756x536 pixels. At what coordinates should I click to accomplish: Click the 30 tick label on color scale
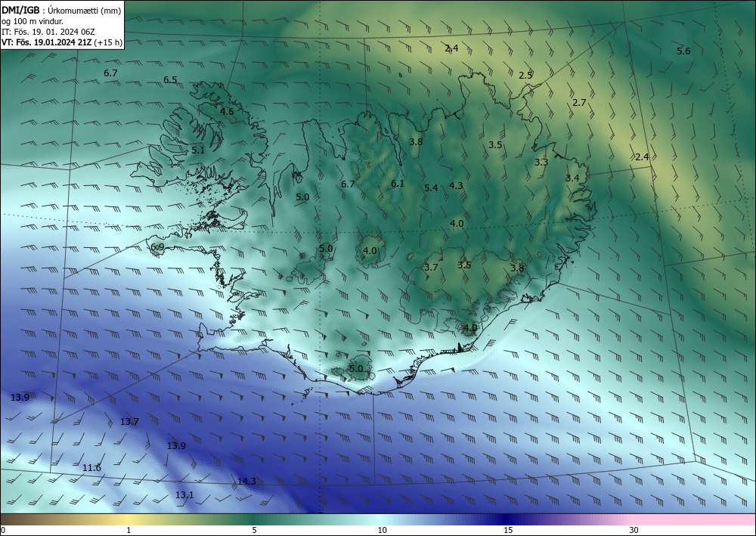[634, 531]
